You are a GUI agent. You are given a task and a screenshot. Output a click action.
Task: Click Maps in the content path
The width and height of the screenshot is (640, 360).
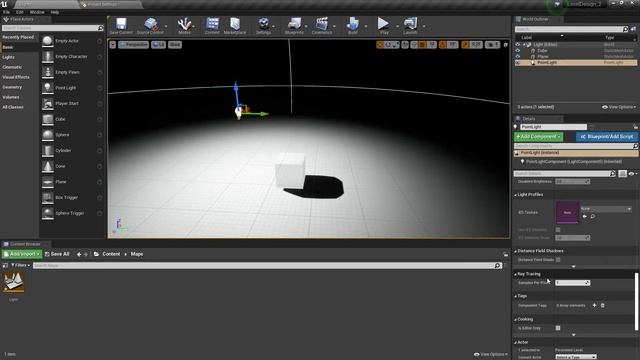click(137, 254)
